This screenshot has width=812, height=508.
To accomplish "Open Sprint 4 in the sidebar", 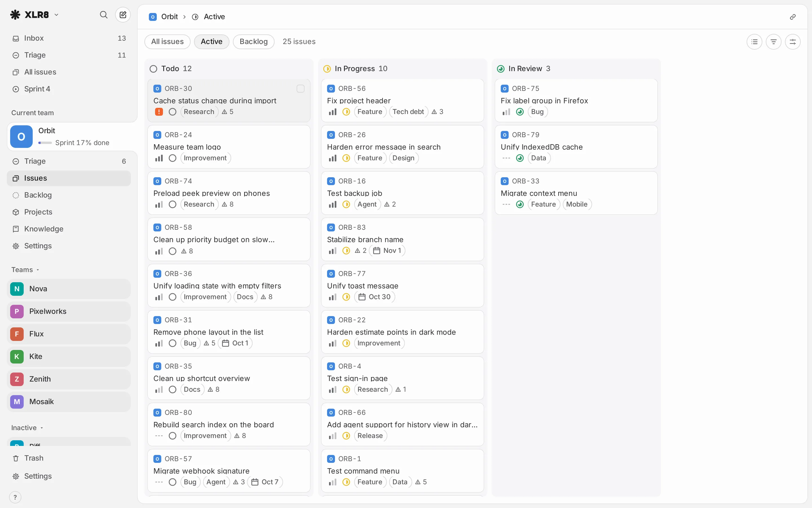I will [69, 89].
